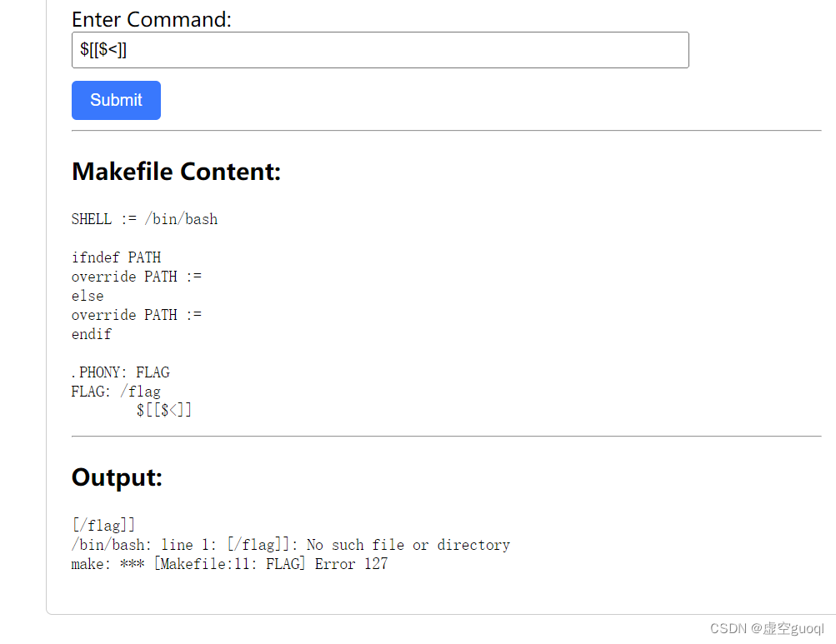The image size is (836, 644).
Task: Click the Output heading
Action: [x=117, y=477]
